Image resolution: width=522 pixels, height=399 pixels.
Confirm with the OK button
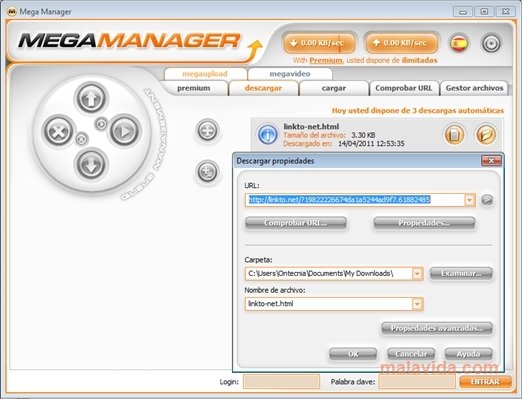353,354
